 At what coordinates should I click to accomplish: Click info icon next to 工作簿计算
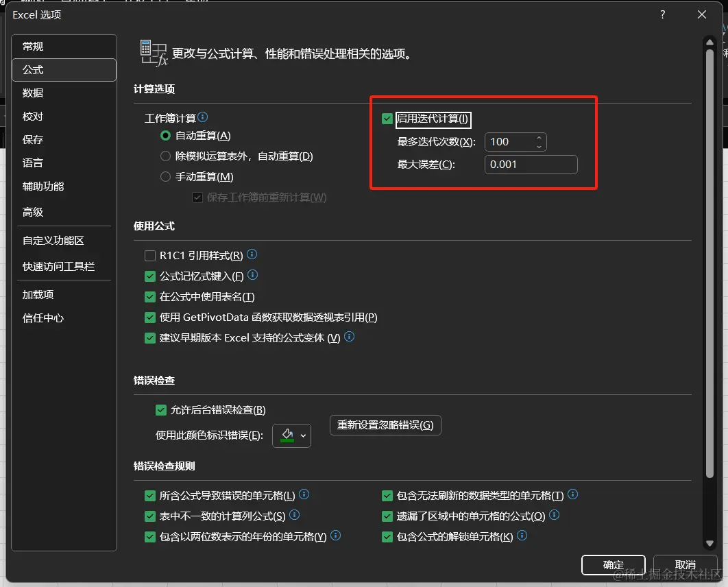tap(203, 117)
